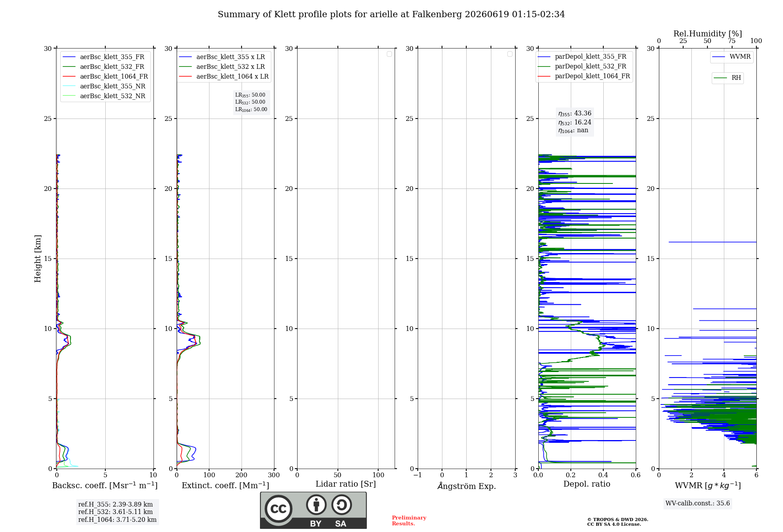
Task: Click the Backsc. coeff. x-axis label
Action: point(105,485)
